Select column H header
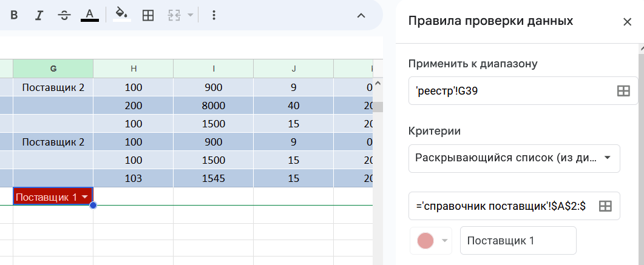Image resolution: width=644 pixels, height=265 pixels. 133,69
